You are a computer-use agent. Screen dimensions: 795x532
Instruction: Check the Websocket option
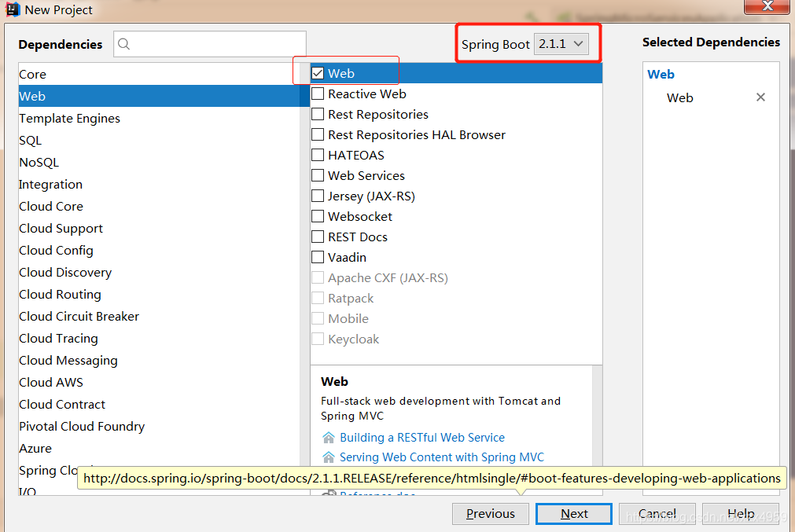[318, 216]
